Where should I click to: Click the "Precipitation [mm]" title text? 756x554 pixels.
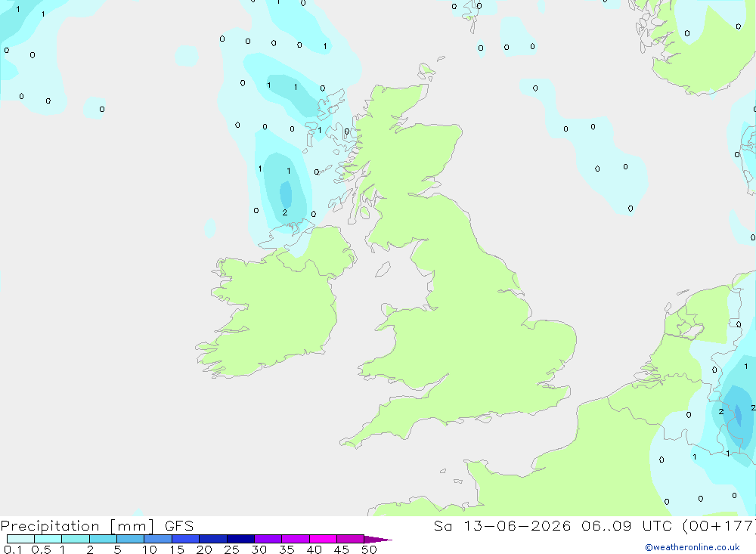point(78,526)
